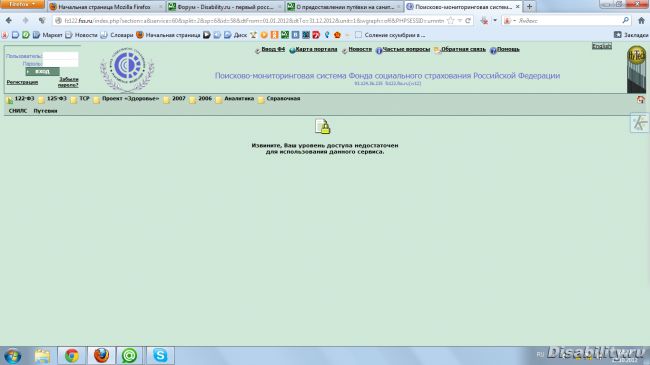Click the Пользователь username field

tap(61, 56)
